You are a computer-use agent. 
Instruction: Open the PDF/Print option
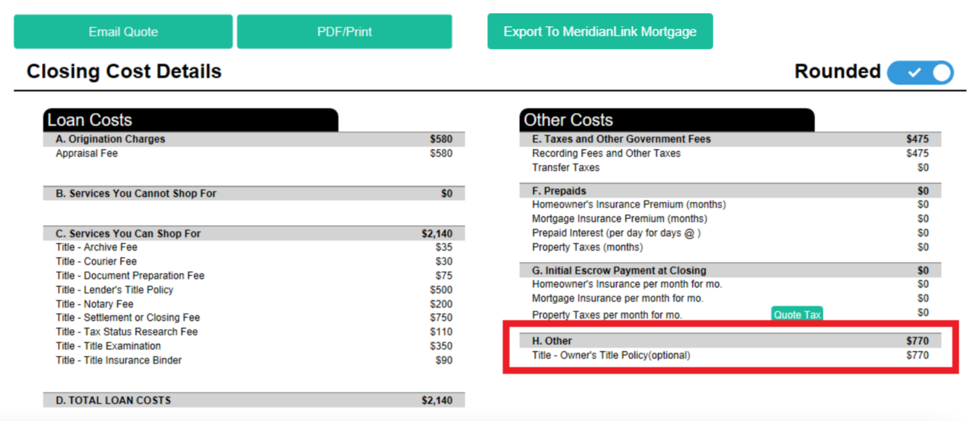(344, 32)
